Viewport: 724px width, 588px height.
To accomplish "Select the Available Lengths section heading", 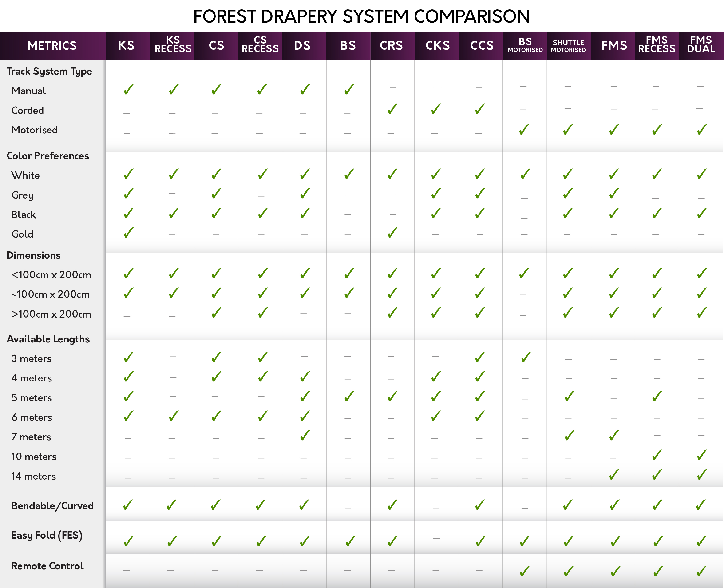I will (x=48, y=339).
